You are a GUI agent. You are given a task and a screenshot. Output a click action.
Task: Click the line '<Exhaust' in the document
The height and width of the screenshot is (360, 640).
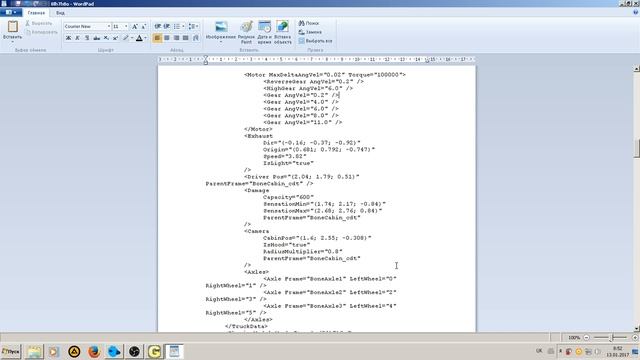[258, 136]
